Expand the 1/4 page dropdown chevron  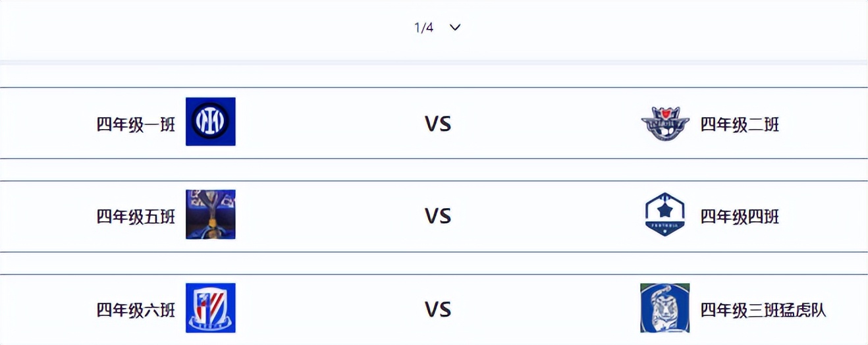(x=455, y=28)
